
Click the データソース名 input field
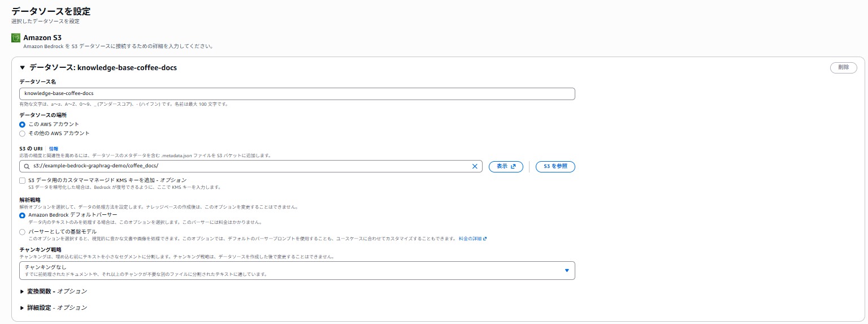pyautogui.click(x=297, y=93)
